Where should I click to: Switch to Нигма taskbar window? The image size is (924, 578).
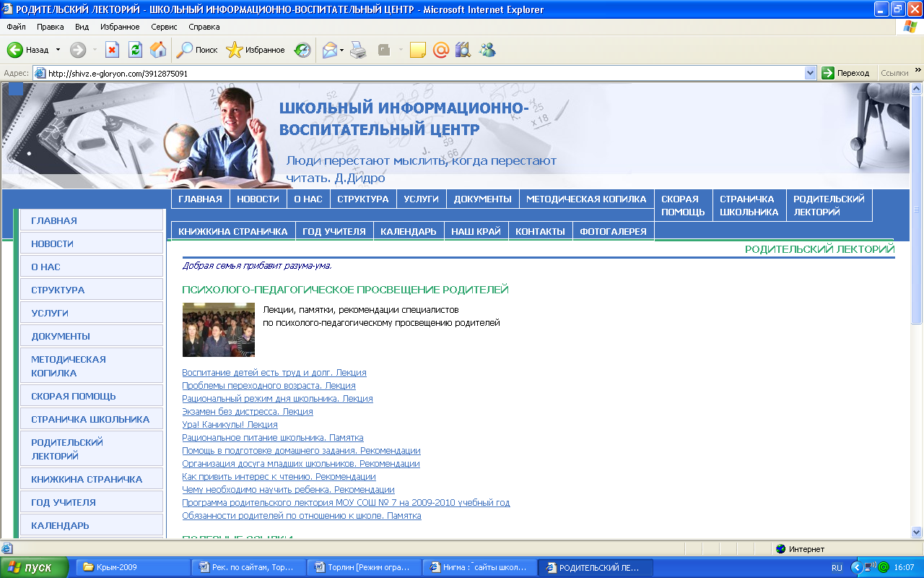(481, 567)
